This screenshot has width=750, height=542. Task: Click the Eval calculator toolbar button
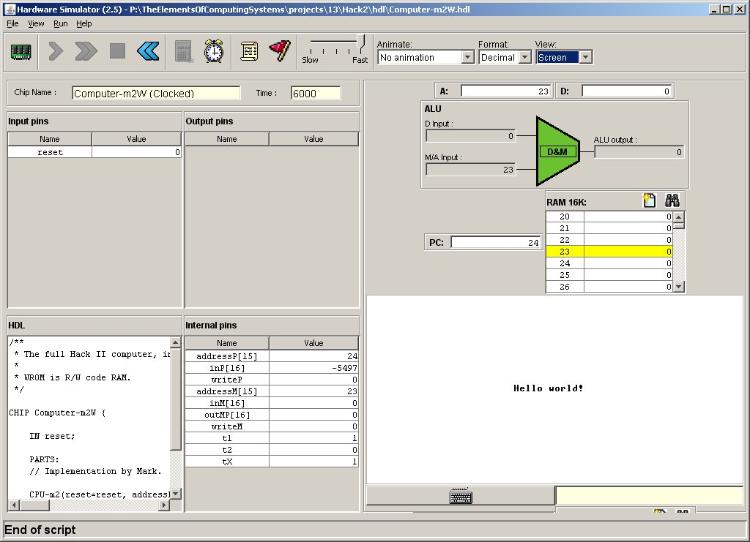coord(184,51)
